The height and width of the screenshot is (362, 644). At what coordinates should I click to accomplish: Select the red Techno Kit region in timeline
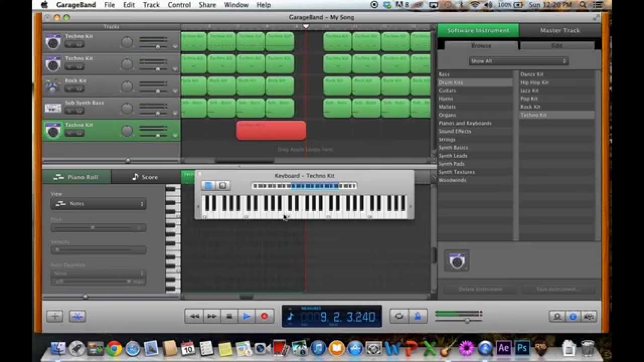click(x=271, y=130)
